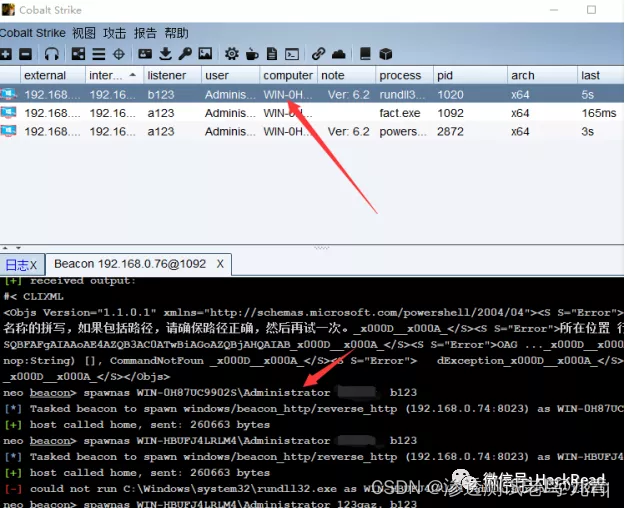This screenshot has height=508, width=625.
Task: Click the 3s last check-in value
Action: point(587,131)
